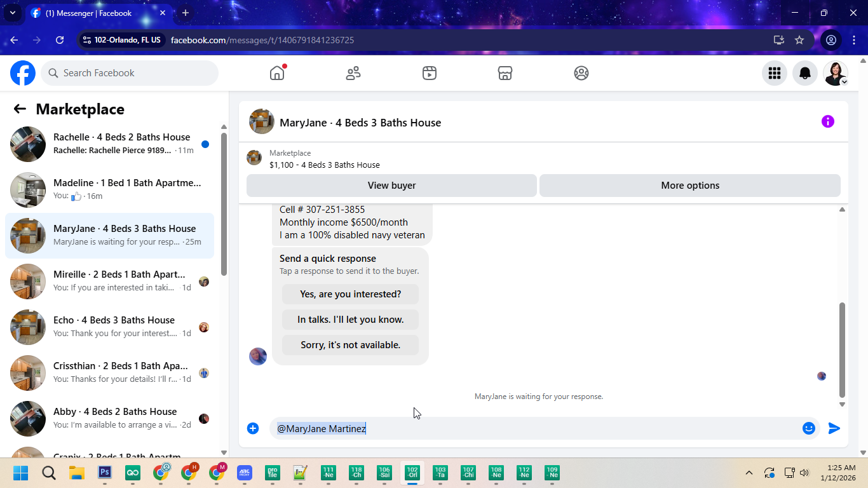Focus the message input with @MaryJane Martinez
The width and height of the screenshot is (868, 488).
tap(535, 428)
